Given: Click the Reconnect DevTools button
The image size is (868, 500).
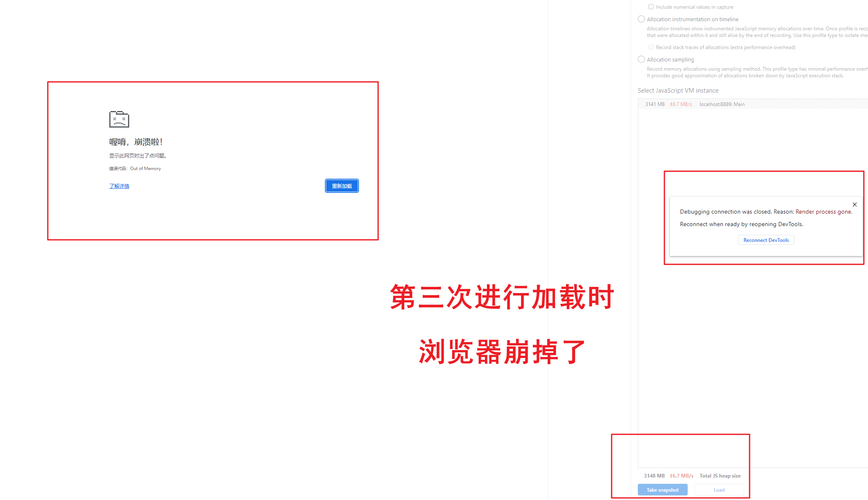Looking at the screenshot, I should point(766,240).
